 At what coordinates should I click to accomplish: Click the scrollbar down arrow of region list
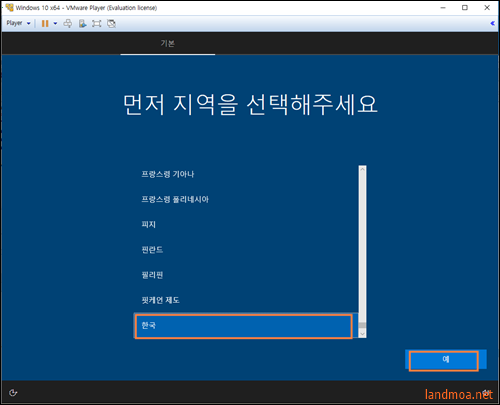coord(362,333)
